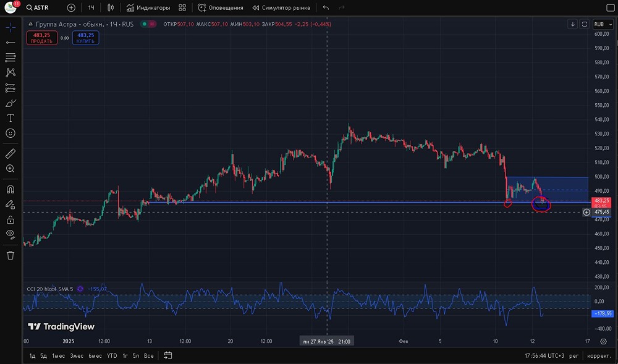Open the emoji icons tool
The image size is (618, 364).
[x=11, y=133]
